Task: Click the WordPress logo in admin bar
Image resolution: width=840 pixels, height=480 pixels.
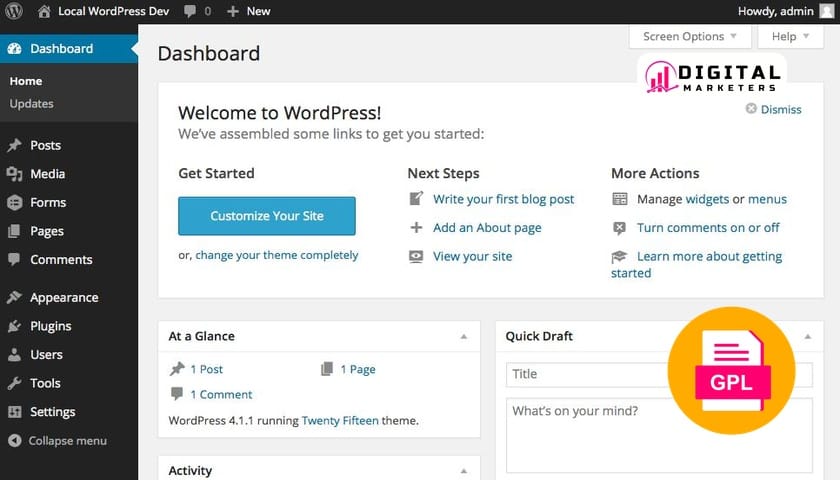Action: coord(14,11)
